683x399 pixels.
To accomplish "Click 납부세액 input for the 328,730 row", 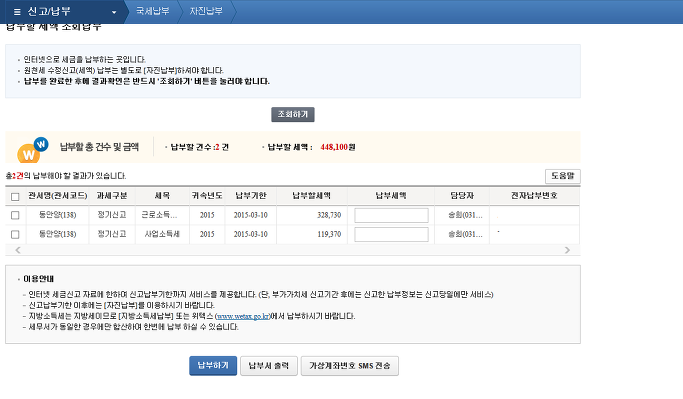I will click(391, 215).
